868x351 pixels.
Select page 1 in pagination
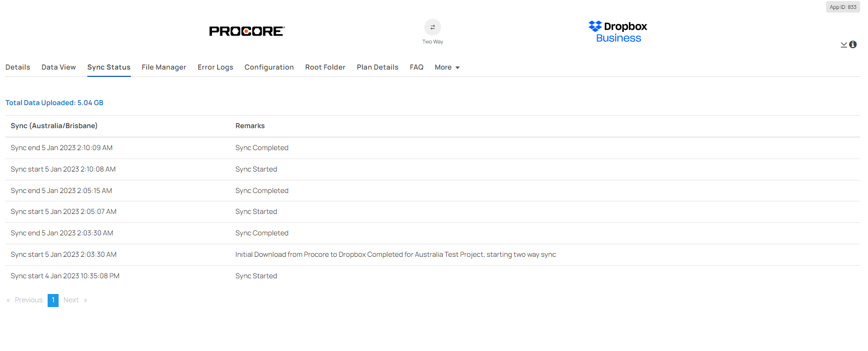(x=53, y=300)
